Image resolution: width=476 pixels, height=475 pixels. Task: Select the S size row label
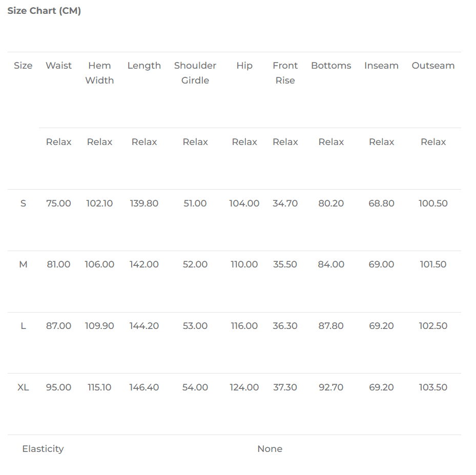tap(23, 203)
